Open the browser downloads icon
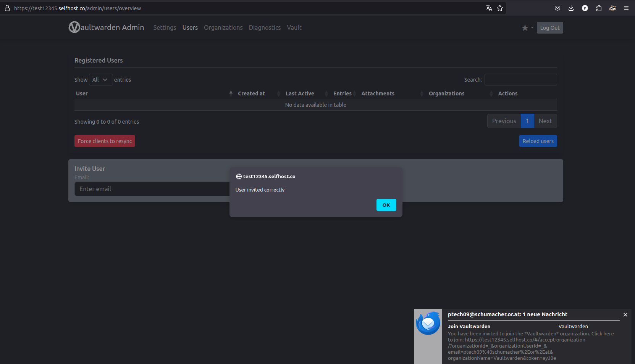The height and width of the screenshot is (364, 635). click(x=571, y=8)
